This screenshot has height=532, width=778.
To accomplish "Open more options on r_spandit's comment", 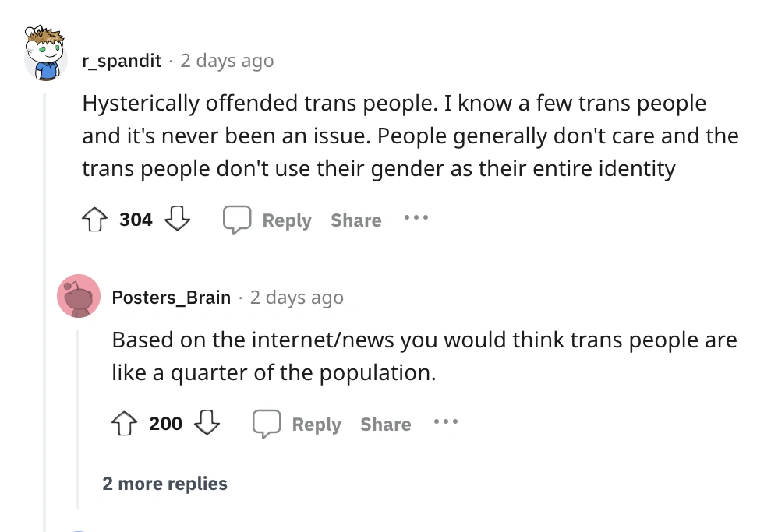I will pyautogui.click(x=416, y=219).
